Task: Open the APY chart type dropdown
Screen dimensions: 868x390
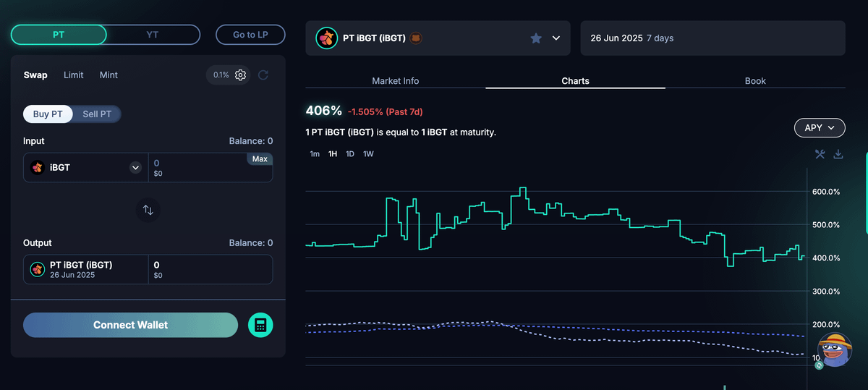Action: point(820,127)
